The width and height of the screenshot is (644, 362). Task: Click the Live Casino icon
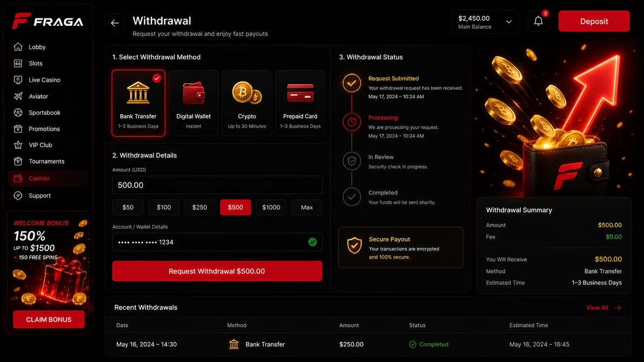point(18,80)
